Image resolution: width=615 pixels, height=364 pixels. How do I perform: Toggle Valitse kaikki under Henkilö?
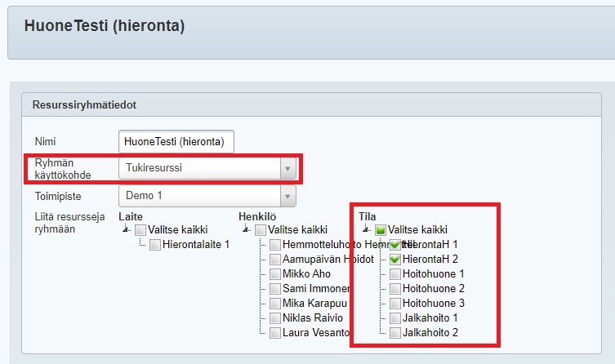261,230
